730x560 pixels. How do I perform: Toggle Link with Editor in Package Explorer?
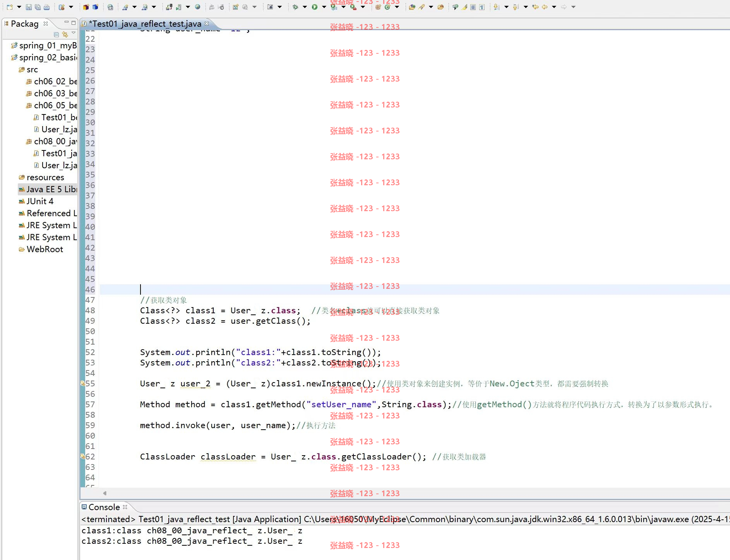(x=65, y=34)
